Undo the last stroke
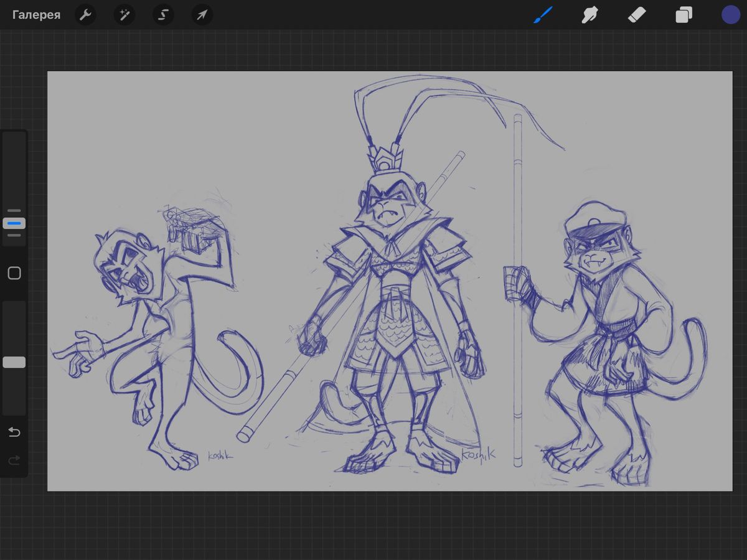The image size is (747, 560). coord(14,432)
